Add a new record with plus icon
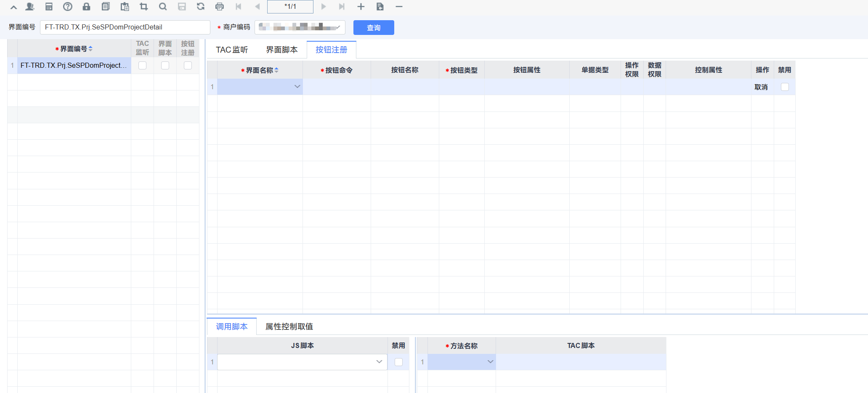 point(361,7)
